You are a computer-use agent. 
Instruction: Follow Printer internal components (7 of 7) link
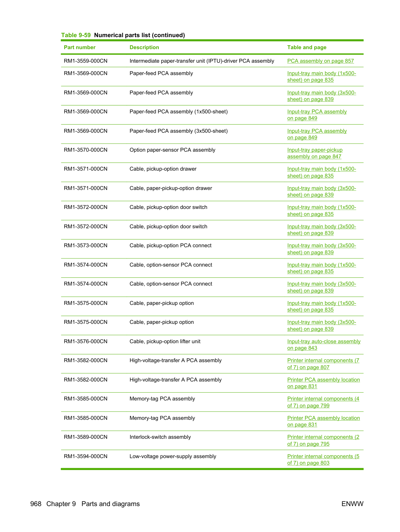tap(323, 364)
